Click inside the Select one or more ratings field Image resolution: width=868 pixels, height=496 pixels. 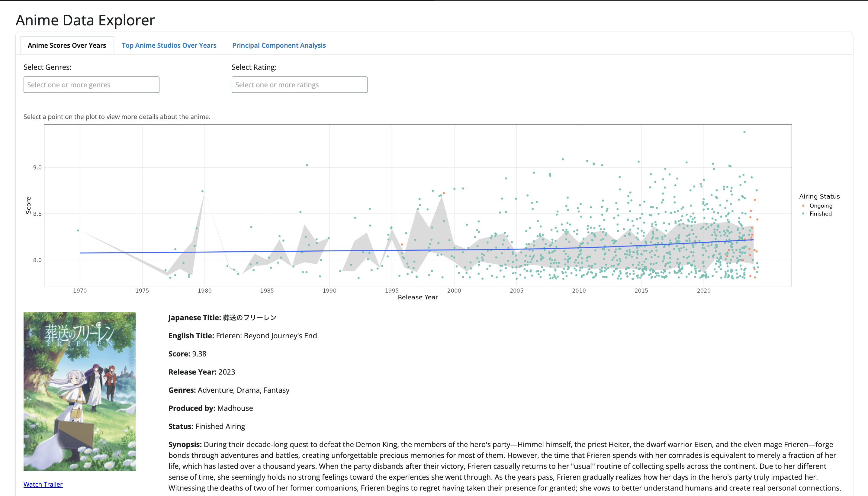pyautogui.click(x=299, y=85)
